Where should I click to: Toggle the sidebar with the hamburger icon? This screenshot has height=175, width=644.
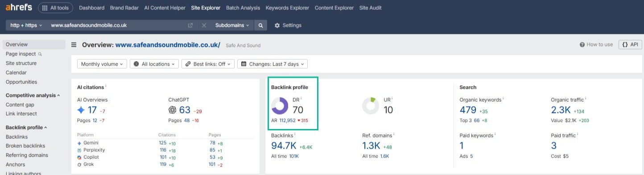click(x=74, y=45)
